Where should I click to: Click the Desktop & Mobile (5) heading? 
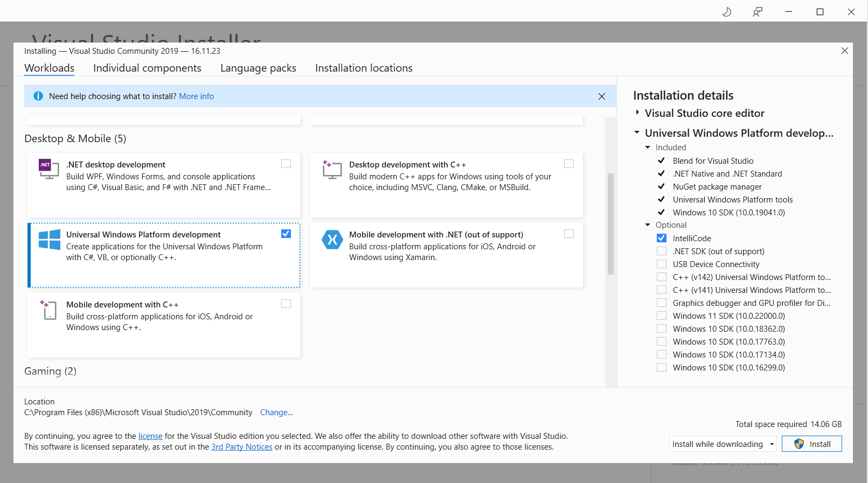[75, 138]
